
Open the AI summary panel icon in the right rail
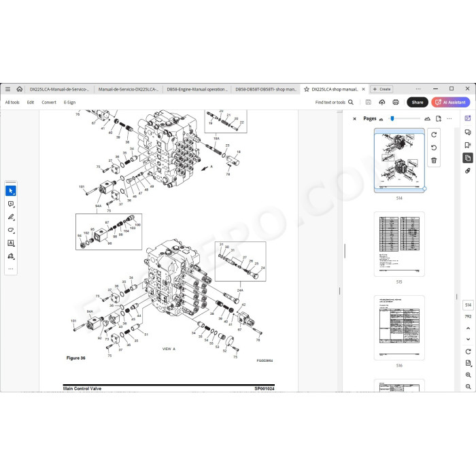pyautogui.click(x=468, y=118)
